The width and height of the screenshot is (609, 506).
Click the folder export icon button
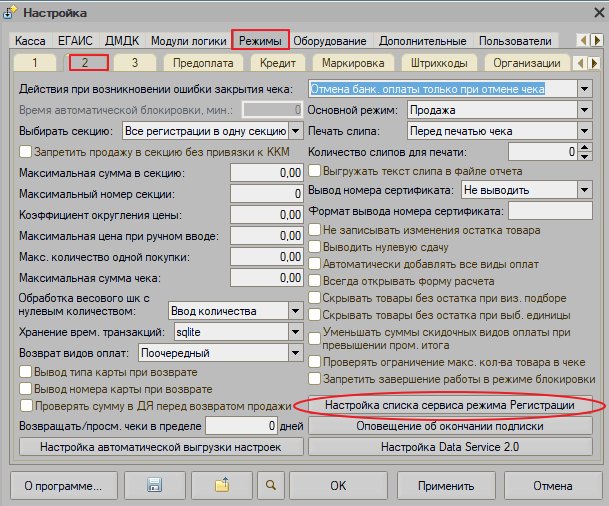[x=222, y=485]
